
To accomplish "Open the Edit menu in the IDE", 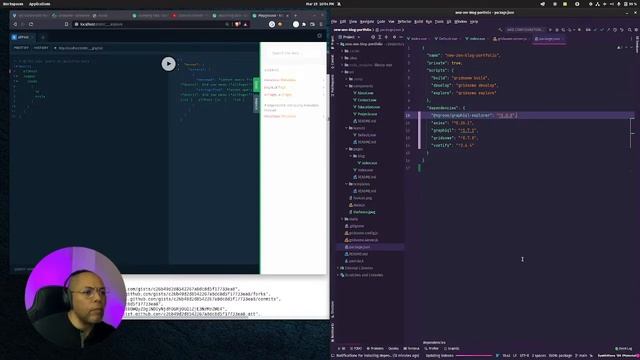I will click(x=343, y=21).
